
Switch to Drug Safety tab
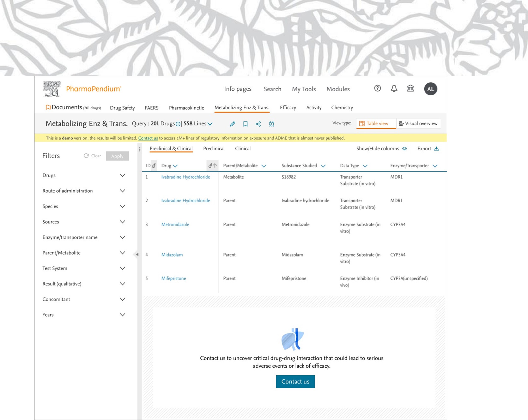tap(122, 108)
